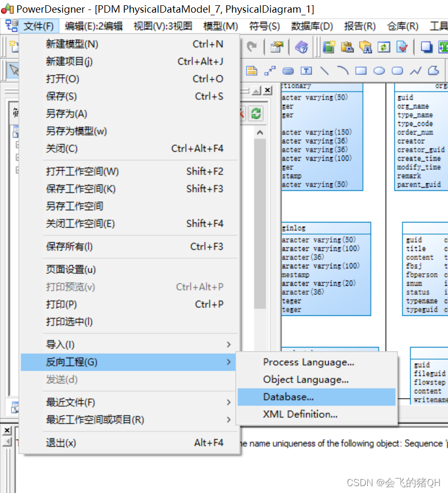The image size is (448, 493).
Task: Open Find Objects binoculars icon
Action: (x=366, y=47)
